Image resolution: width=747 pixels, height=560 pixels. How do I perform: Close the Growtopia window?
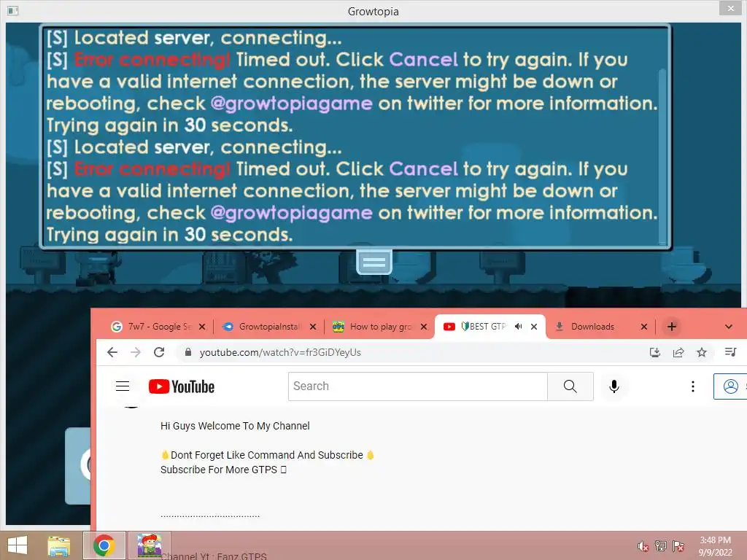pos(731,8)
